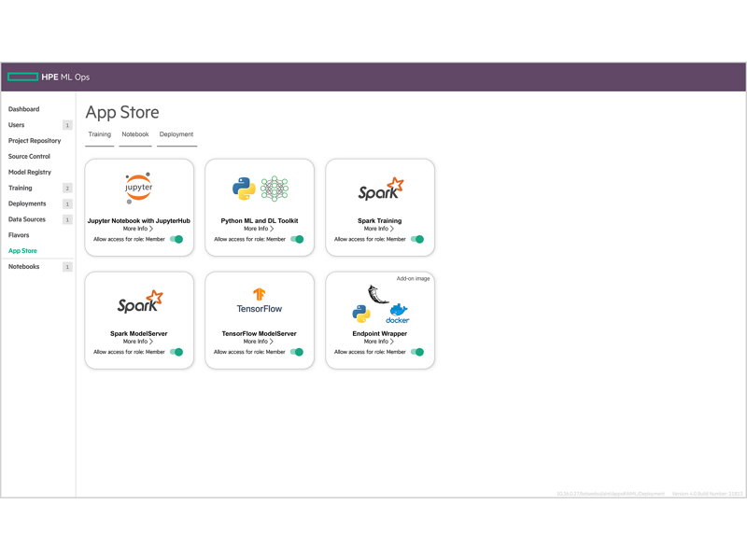Expand More Info chevron for TensorFlow ModelServer

(272, 342)
